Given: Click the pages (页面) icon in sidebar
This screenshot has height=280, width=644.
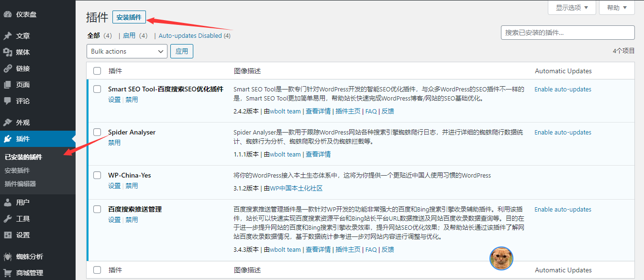Looking at the screenshot, I should click(8, 85).
